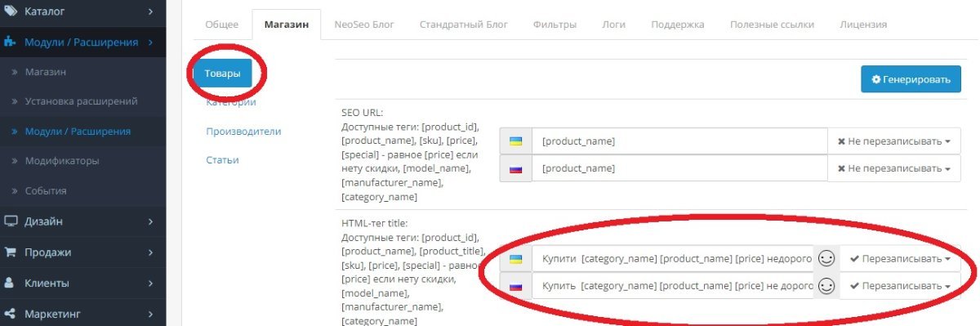This screenshot has width=980, height=326.
Task: Click the monitor icon beside Дизайн
Action: pyautogui.click(x=11, y=221)
